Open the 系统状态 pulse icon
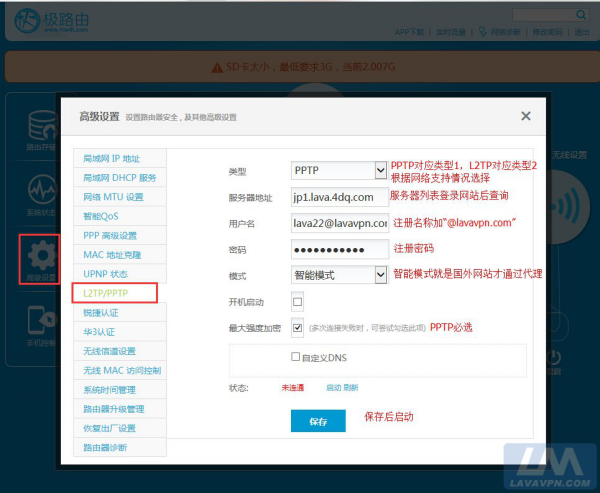Image resolution: width=600 pixels, height=493 pixels. [x=42, y=189]
